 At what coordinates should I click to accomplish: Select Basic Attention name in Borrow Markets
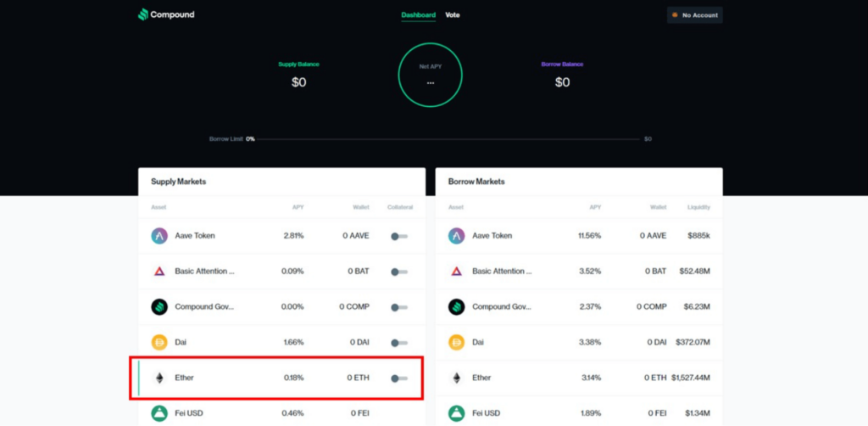click(x=502, y=271)
